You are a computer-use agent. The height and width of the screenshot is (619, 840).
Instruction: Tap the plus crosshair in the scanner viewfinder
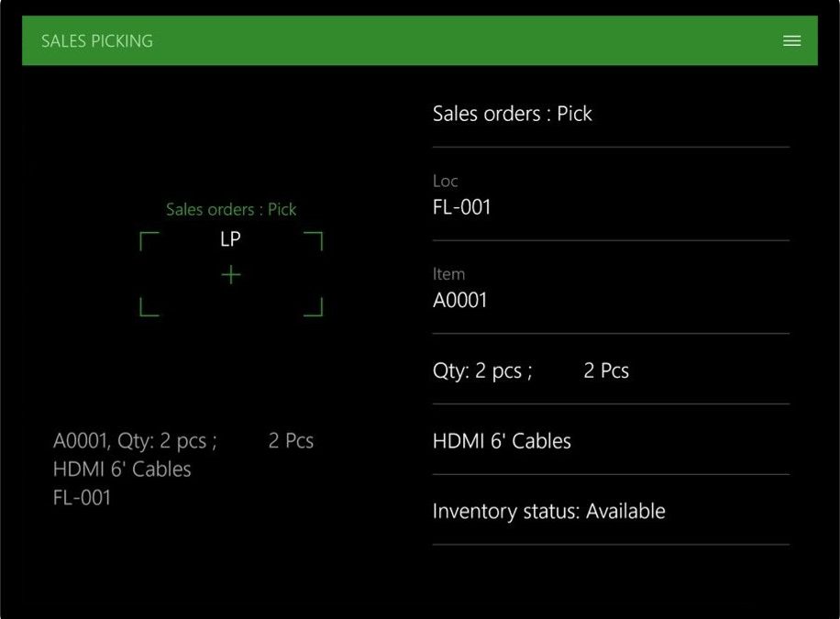click(x=230, y=274)
